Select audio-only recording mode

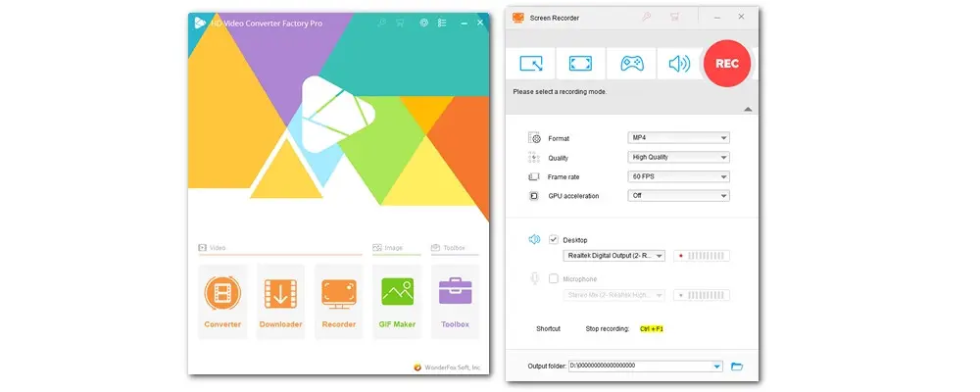[679, 63]
